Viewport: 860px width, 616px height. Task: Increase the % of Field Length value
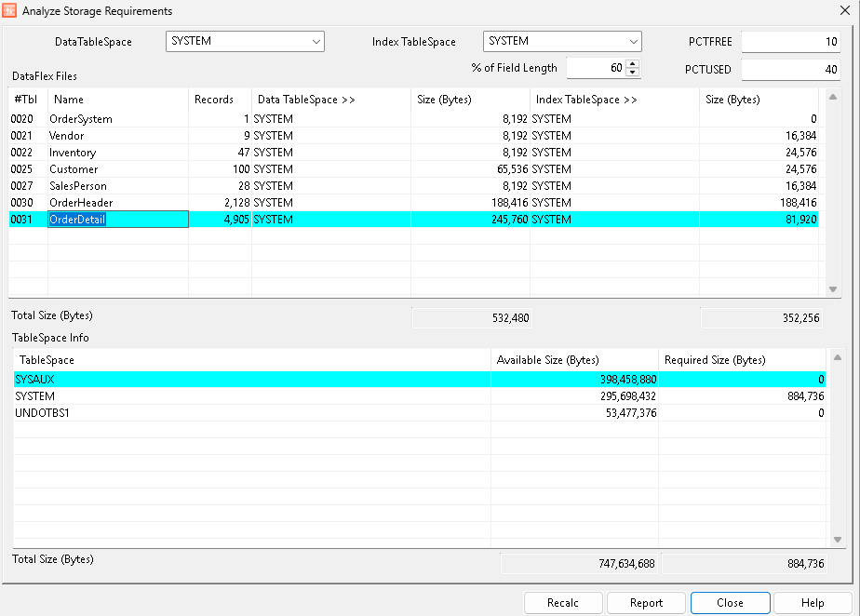click(x=633, y=63)
